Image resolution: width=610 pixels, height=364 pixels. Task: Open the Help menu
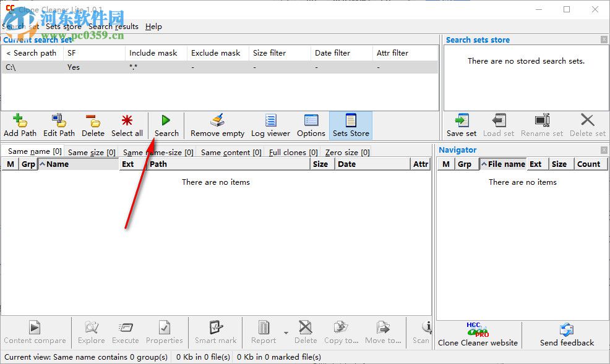point(153,27)
